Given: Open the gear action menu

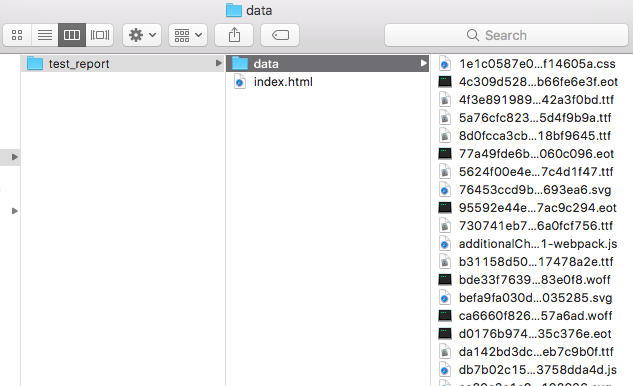Looking at the screenshot, I should tap(142, 35).
